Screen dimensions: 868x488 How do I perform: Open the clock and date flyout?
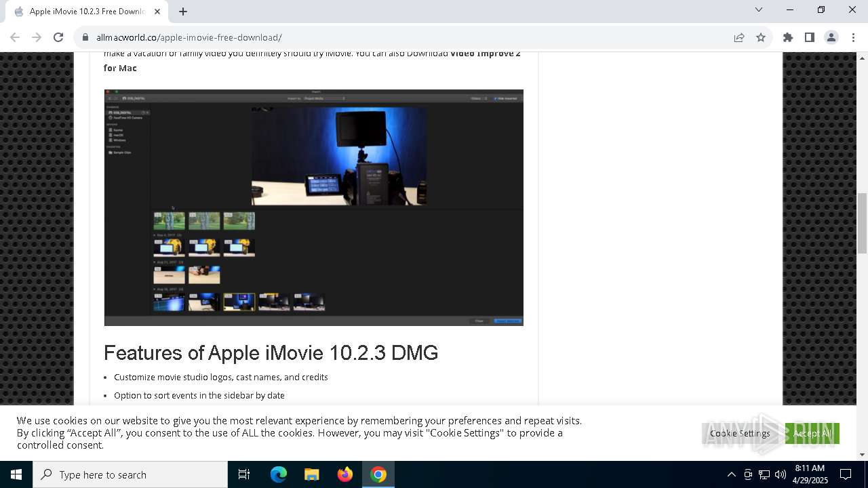point(810,474)
